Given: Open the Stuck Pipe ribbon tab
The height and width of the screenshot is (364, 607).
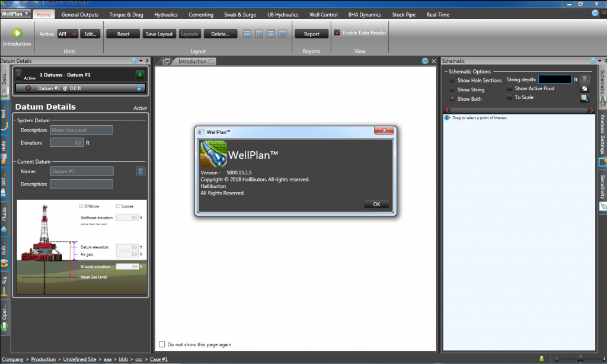Looking at the screenshot, I should point(403,14).
